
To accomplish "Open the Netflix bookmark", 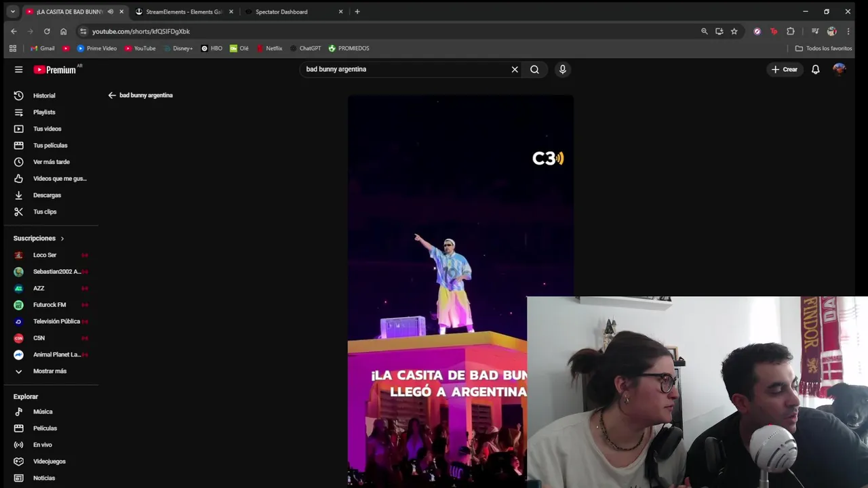I will [x=269, y=48].
